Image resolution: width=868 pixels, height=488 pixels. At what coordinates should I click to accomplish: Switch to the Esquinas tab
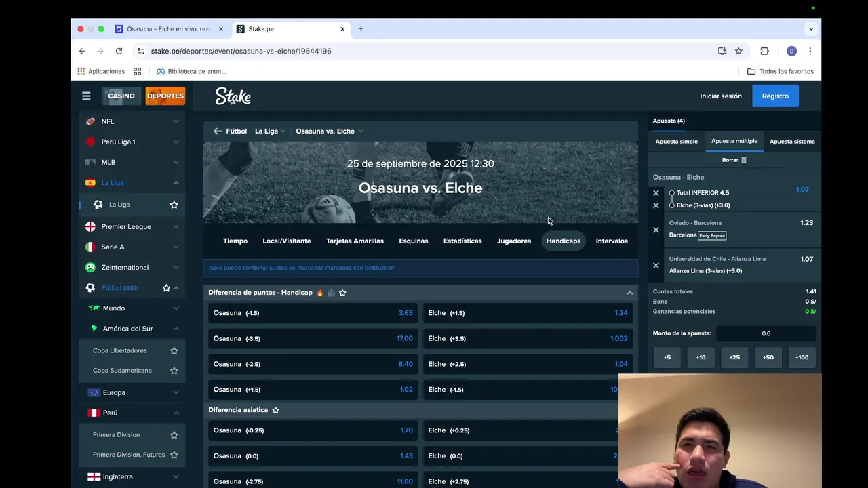pyautogui.click(x=414, y=241)
